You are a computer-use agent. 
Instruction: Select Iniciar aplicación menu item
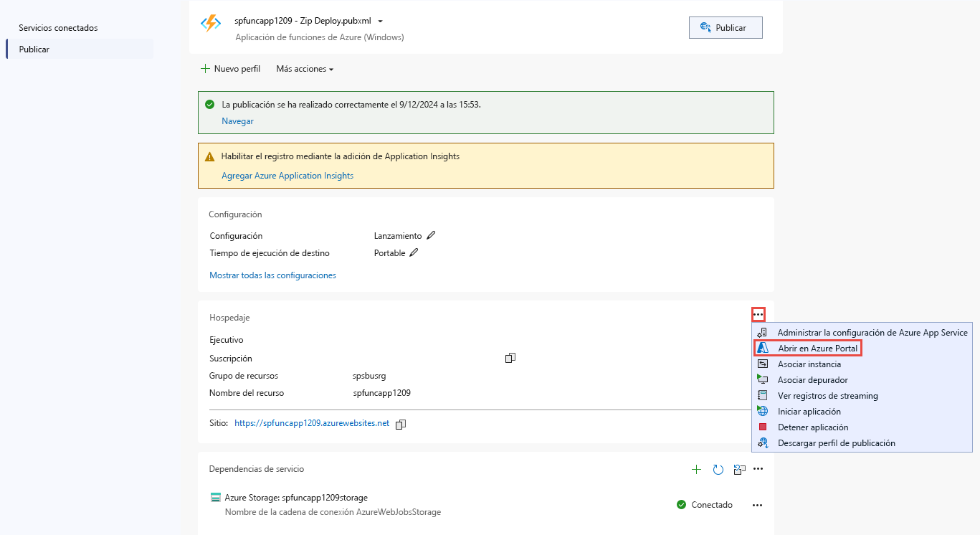coord(862,411)
